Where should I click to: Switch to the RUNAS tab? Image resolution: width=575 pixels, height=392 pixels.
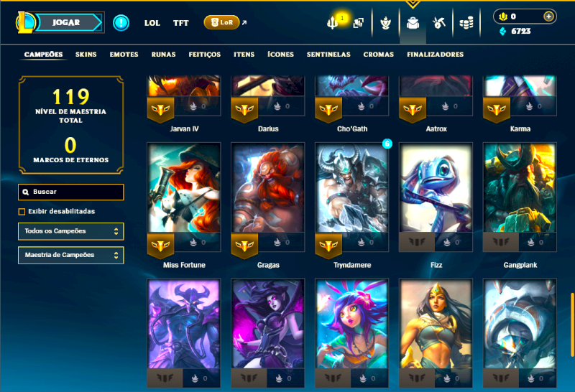point(164,55)
